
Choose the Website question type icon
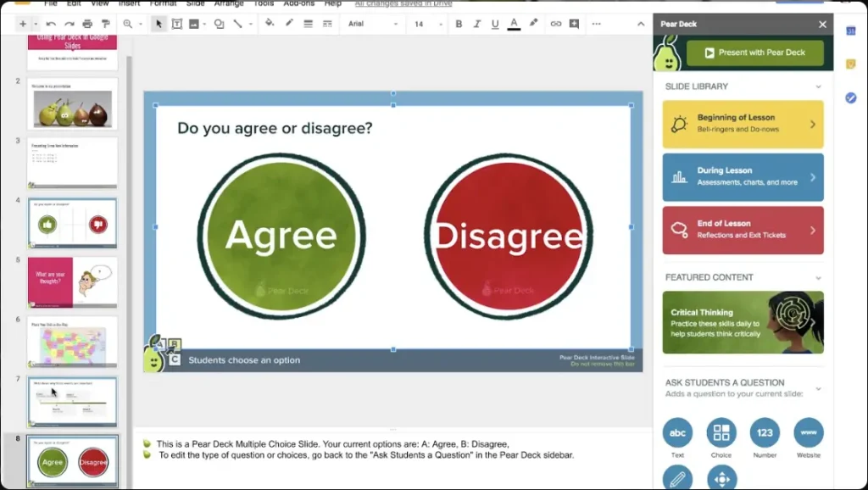click(810, 432)
